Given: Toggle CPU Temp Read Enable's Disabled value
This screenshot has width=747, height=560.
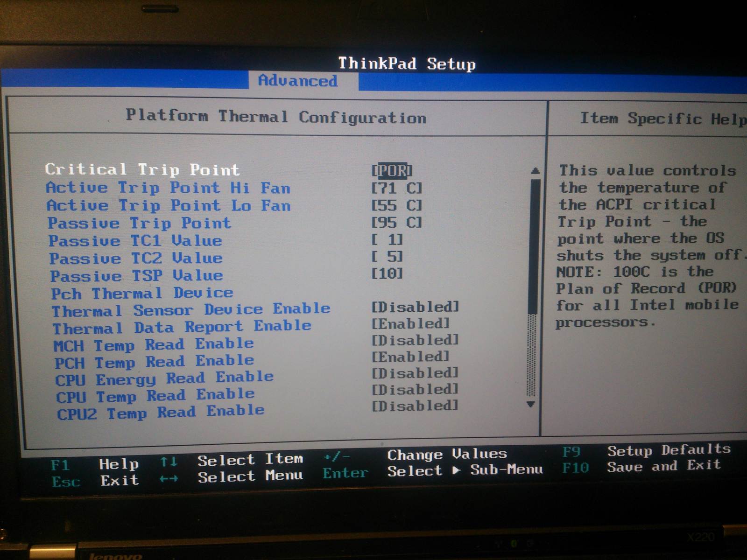Looking at the screenshot, I should [x=416, y=390].
